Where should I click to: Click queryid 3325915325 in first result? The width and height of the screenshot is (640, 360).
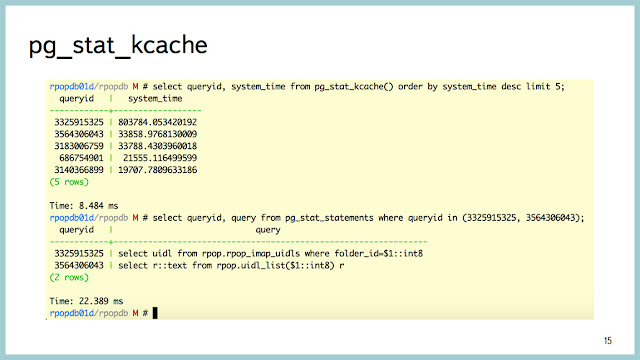pyautogui.click(x=79, y=122)
